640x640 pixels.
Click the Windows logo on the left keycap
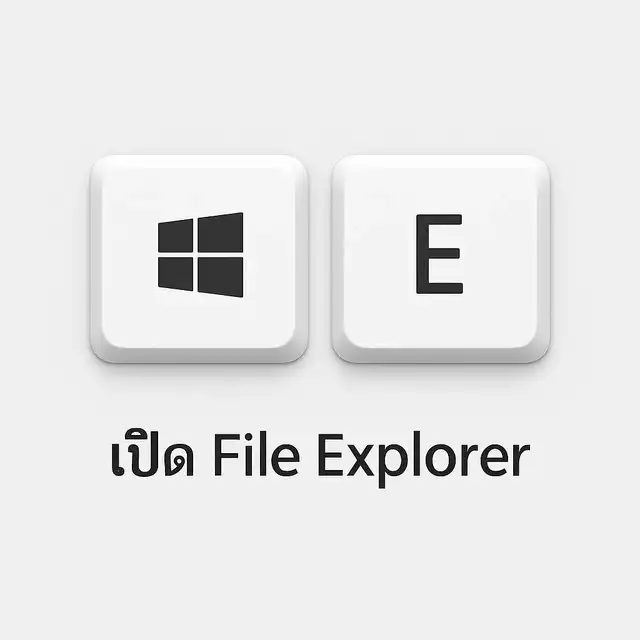[x=200, y=255]
